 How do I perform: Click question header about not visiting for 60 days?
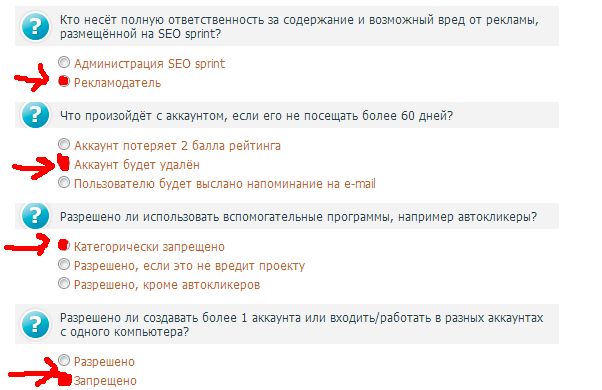[287, 115]
